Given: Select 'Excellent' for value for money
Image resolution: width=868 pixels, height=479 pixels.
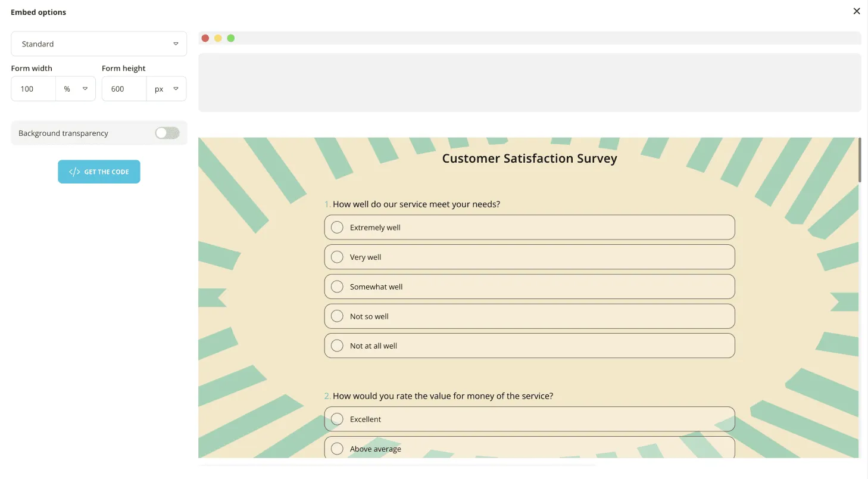Looking at the screenshot, I should coord(337,419).
